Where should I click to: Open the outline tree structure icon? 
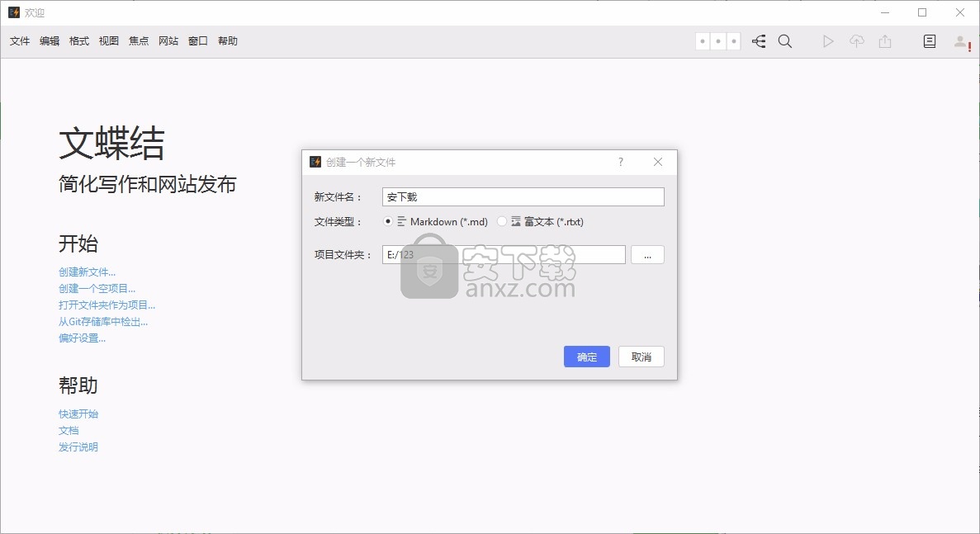pos(759,41)
